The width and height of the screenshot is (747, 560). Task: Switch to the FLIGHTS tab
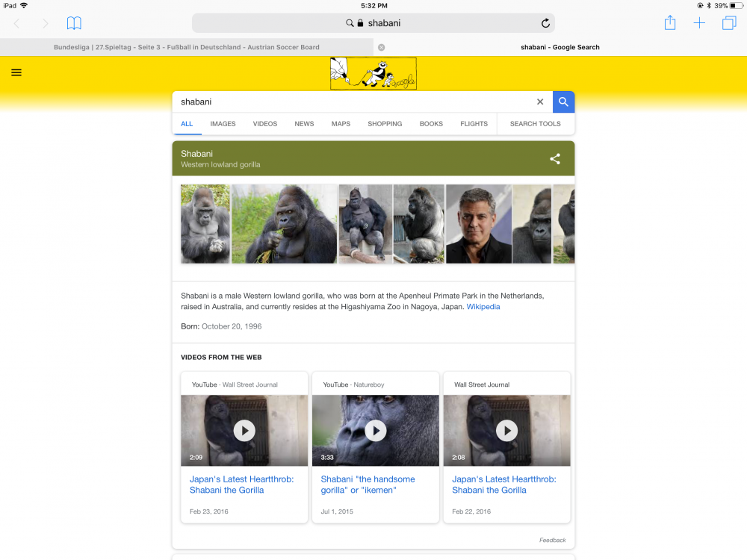[474, 124]
